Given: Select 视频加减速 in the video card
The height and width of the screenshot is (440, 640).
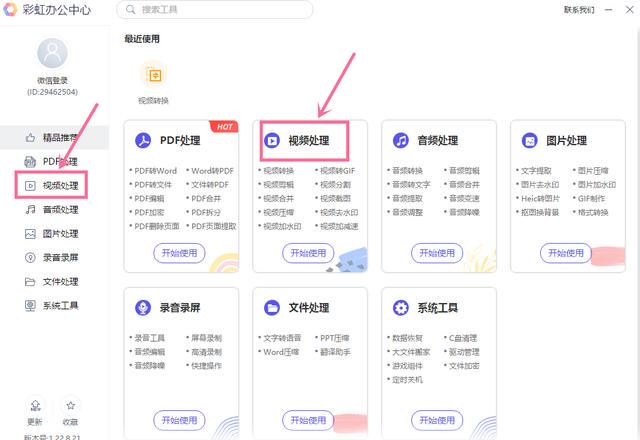Looking at the screenshot, I should tap(339, 226).
